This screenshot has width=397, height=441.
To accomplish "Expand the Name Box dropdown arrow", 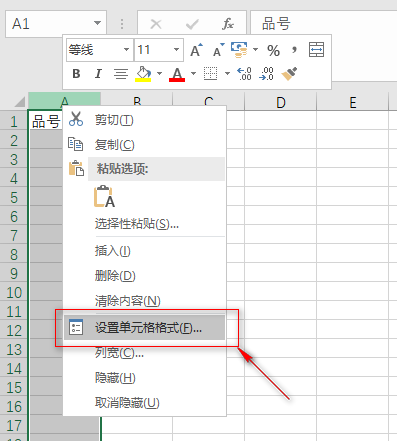I will [97, 23].
